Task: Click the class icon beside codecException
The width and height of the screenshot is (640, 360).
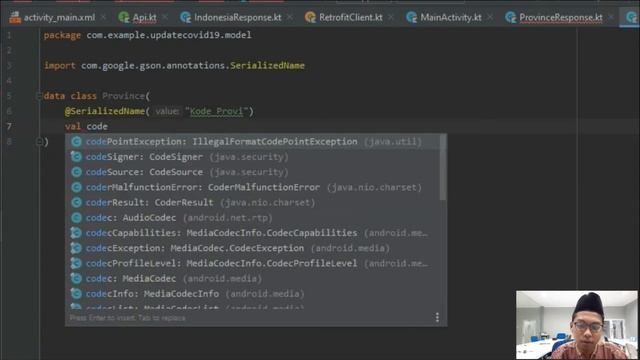Action: [x=76, y=248]
